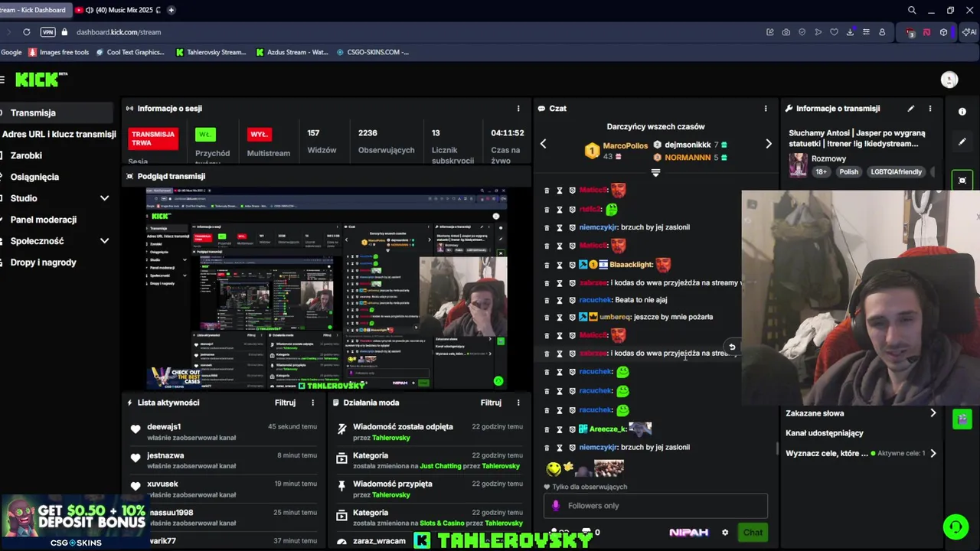Open the profile avatar in the top right

pyautogui.click(x=949, y=80)
